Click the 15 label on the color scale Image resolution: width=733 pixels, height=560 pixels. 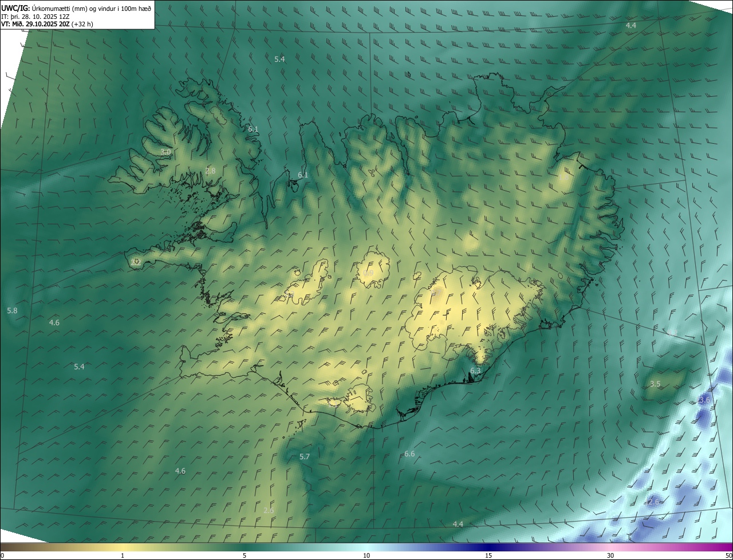488,555
